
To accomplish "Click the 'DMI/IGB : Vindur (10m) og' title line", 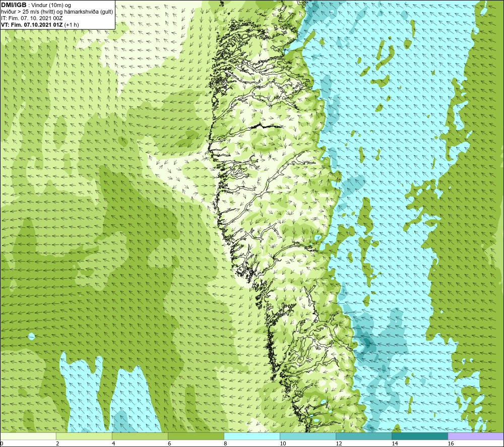I will click(x=36, y=5).
